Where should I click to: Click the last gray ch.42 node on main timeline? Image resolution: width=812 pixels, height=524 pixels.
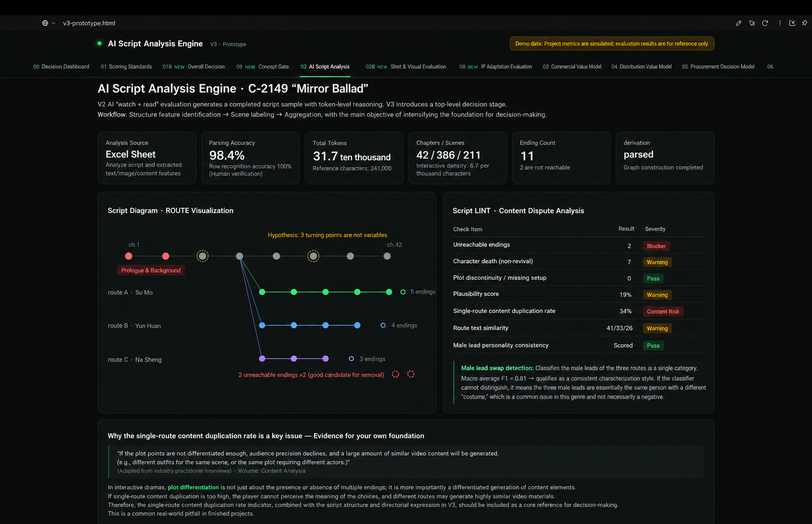[387, 256]
